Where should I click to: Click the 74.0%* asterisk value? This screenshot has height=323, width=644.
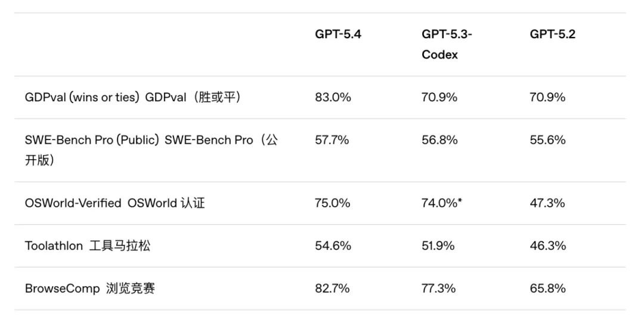click(442, 203)
